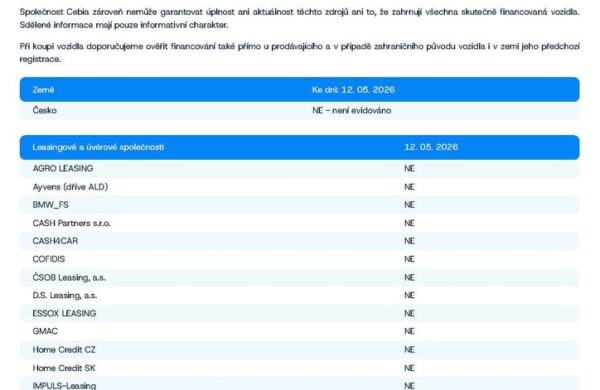The height and width of the screenshot is (390, 600).
Task: Select the NE value for AGRO LEASING
Action: pos(409,168)
